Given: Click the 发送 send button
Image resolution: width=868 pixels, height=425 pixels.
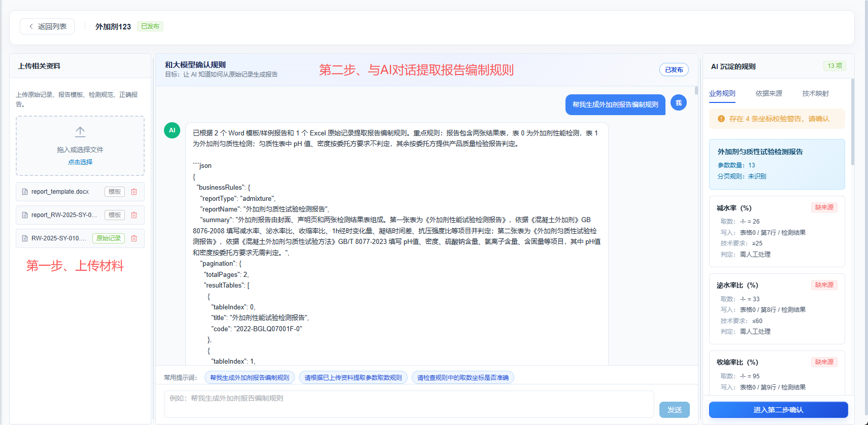Looking at the screenshot, I should 675,410.
